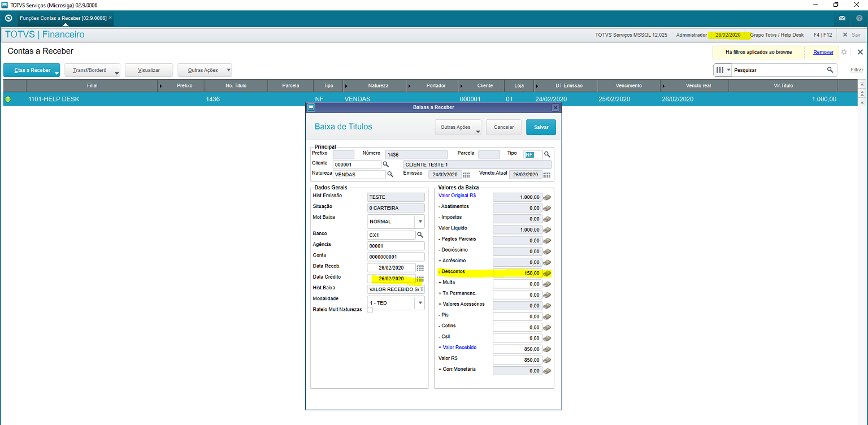Screen dimensions: 868x425
Task: Click the Natureza lookup magnifier
Action: [x=390, y=174]
